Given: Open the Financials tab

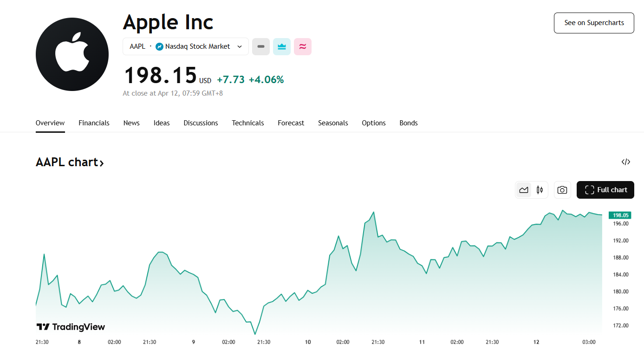Looking at the screenshot, I should tap(94, 123).
